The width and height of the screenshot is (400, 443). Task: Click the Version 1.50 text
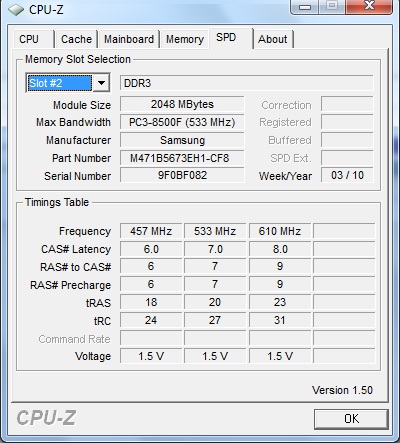coord(342,390)
